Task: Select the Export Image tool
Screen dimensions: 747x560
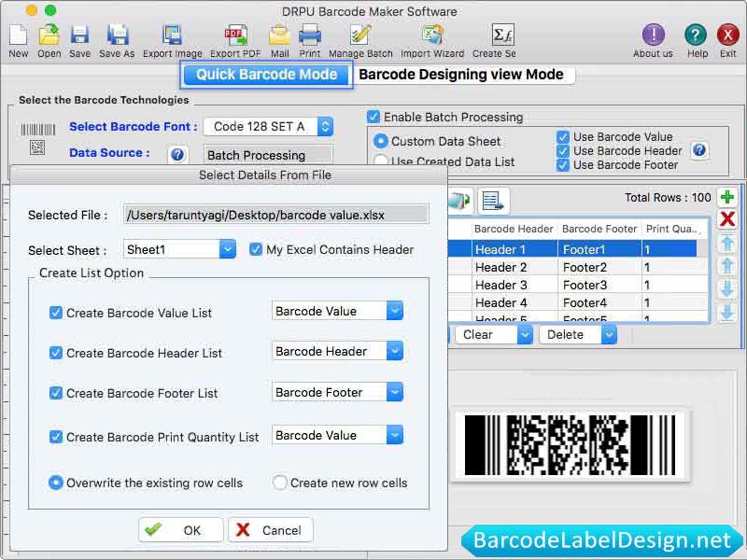Action: tap(174, 37)
